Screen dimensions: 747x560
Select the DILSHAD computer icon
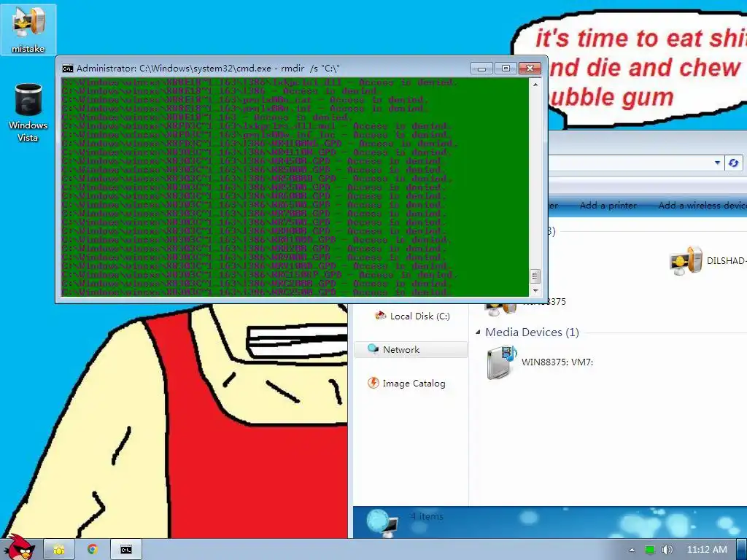685,260
